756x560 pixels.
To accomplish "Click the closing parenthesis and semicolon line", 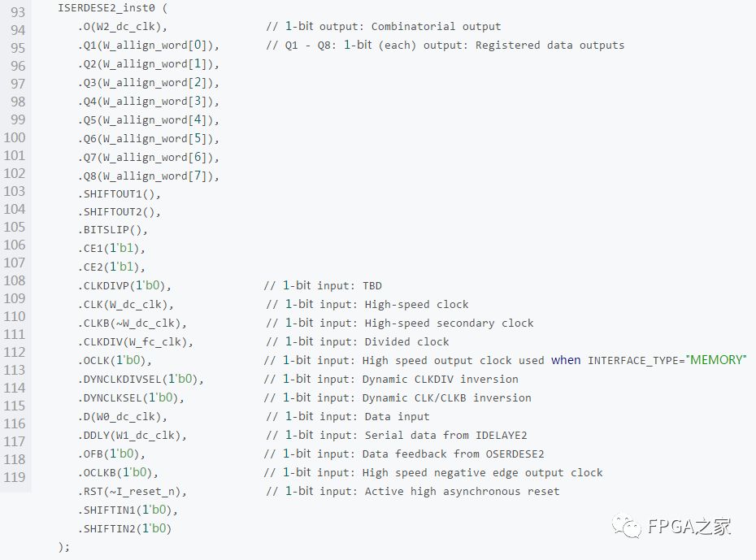I will click(x=64, y=547).
